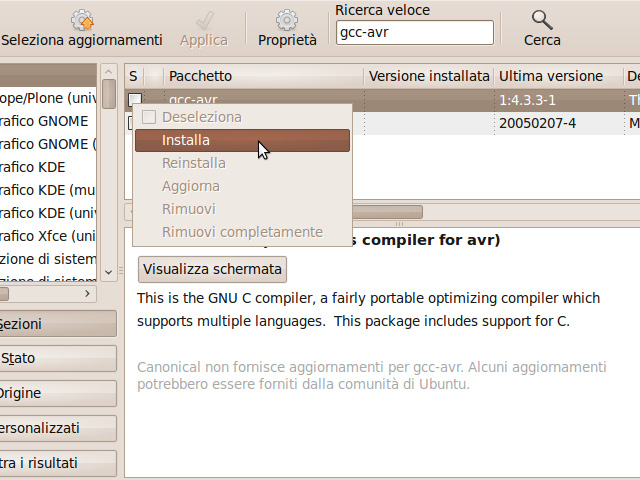Click the category list's down scroll arrow
This screenshot has width=640, height=480.
(109, 271)
